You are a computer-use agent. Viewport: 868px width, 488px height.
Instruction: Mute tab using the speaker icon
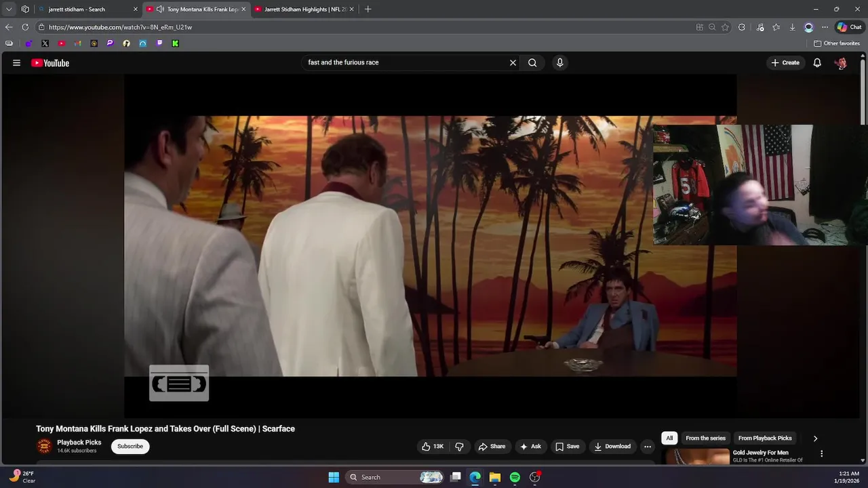coord(160,9)
